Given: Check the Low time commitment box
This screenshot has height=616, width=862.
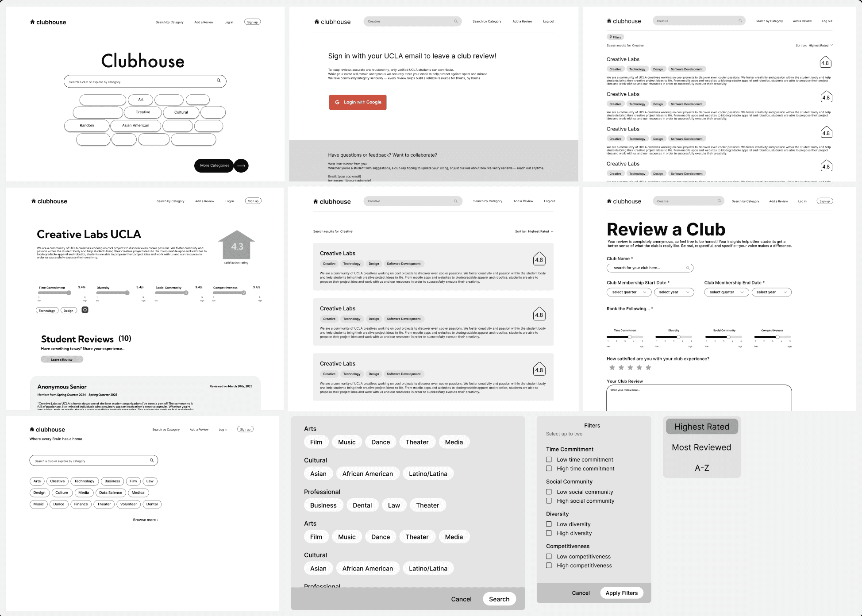Looking at the screenshot, I should [549, 459].
